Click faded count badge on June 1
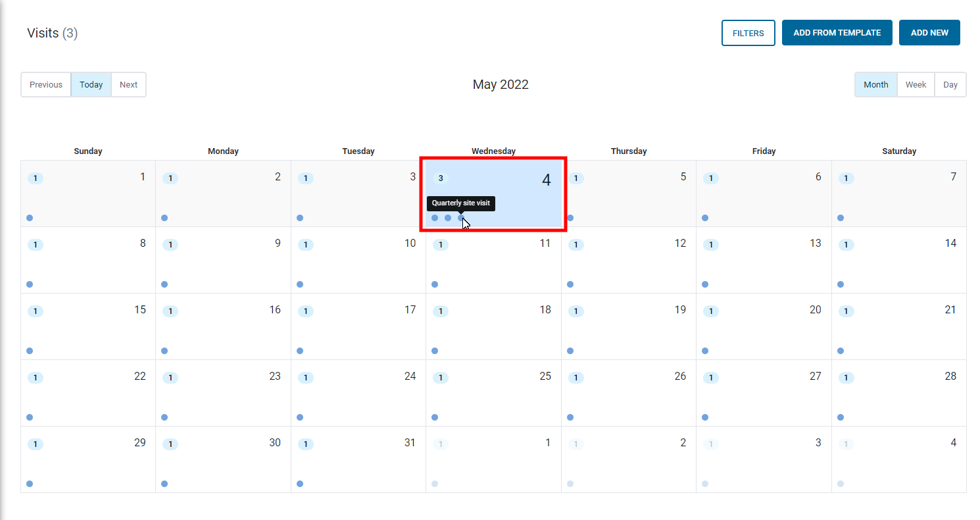This screenshot has height=520, width=980. point(441,444)
